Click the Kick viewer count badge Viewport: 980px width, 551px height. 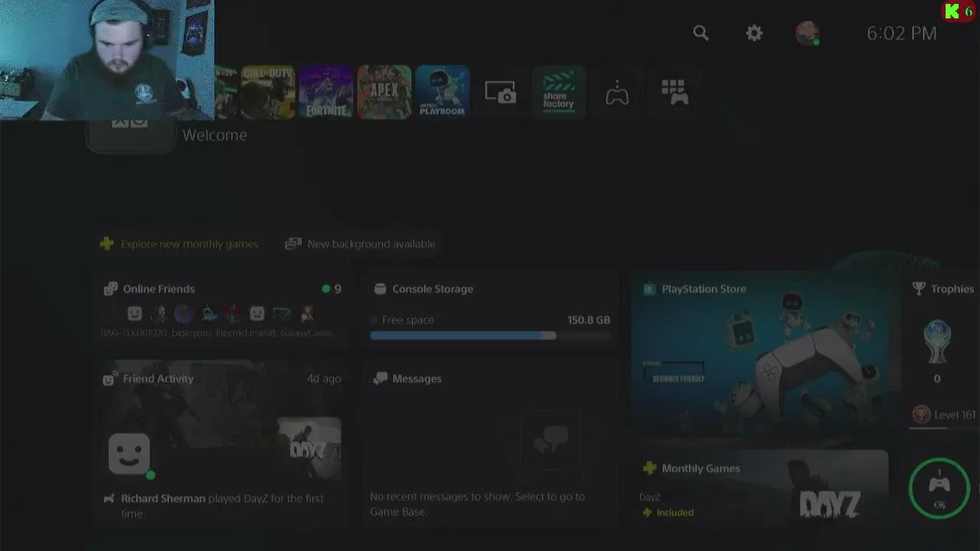click(x=959, y=11)
